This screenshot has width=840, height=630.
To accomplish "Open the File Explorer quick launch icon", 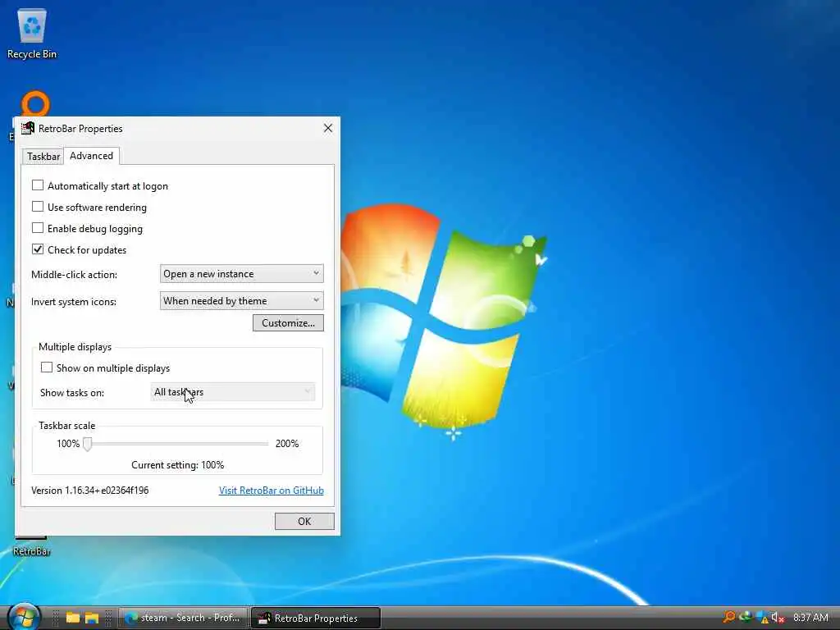I will coord(92,618).
